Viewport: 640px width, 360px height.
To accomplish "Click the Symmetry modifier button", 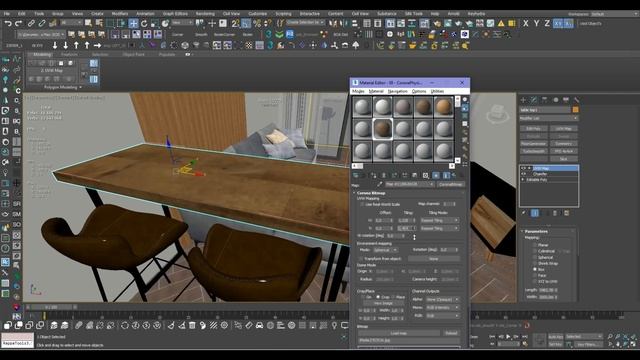I will 563,144.
